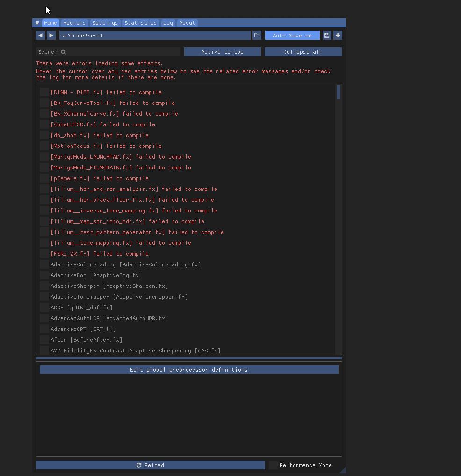Enable the AdaptiveSharpen effect checkbox
461x476 pixels.
point(44,286)
